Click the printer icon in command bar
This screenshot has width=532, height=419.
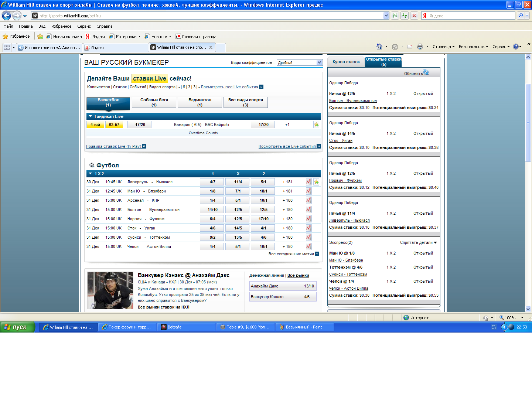[x=420, y=47]
